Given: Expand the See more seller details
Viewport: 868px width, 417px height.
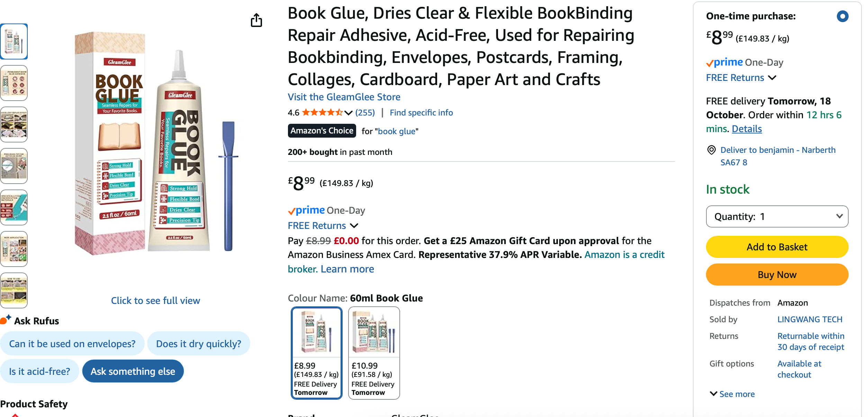Looking at the screenshot, I should tap(732, 394).
